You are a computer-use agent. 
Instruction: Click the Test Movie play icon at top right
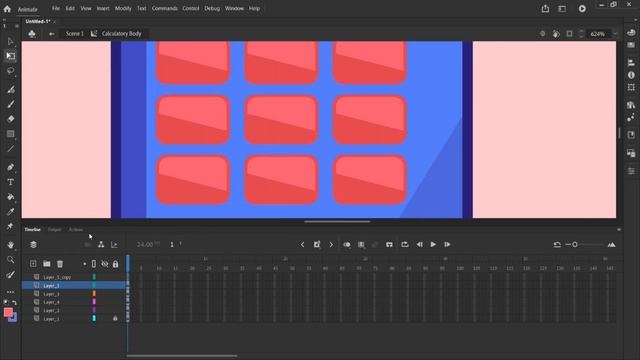pos(582,9)
